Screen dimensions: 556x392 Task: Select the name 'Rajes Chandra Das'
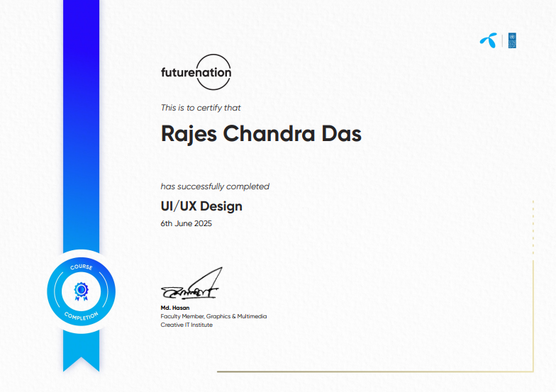point(261,134)
